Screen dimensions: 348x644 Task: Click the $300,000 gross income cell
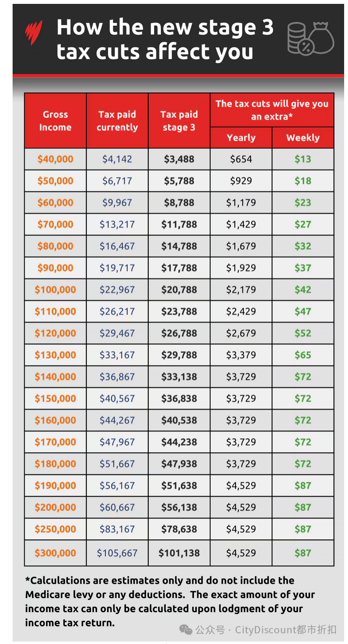(55, 553)
